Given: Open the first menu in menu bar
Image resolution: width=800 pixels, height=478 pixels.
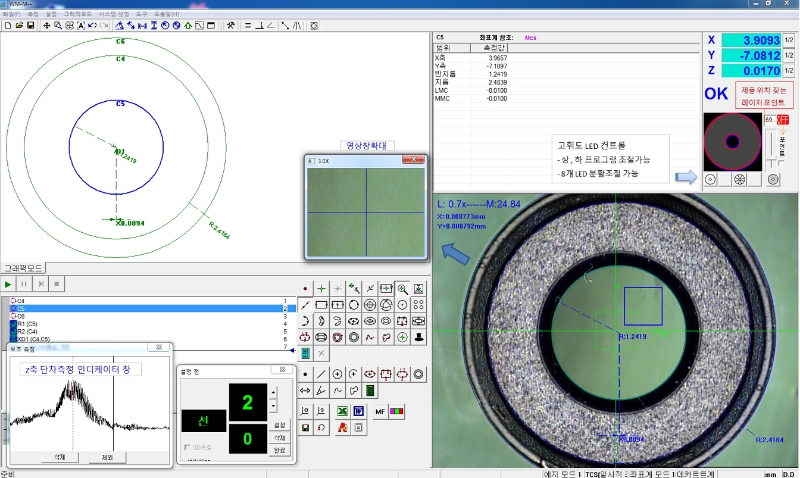Looking at the screenshot, I should pyautogui.click(x=10, y=14).
